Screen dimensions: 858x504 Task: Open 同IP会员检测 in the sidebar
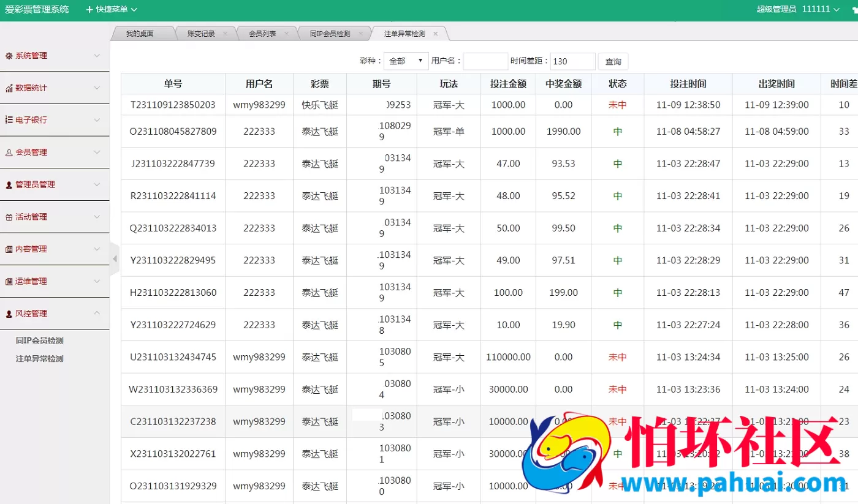pos(40,340)
